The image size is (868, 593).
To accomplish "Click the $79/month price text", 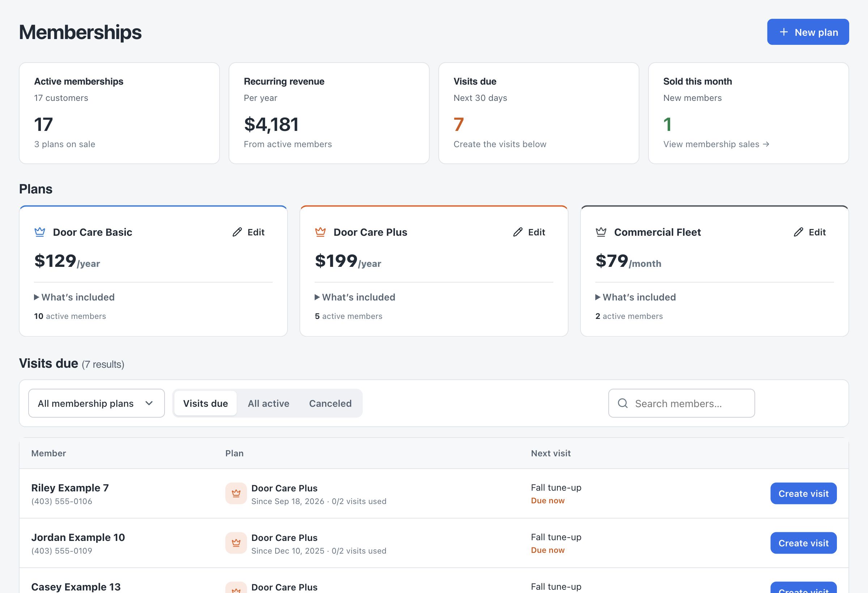I will point(628,261).
